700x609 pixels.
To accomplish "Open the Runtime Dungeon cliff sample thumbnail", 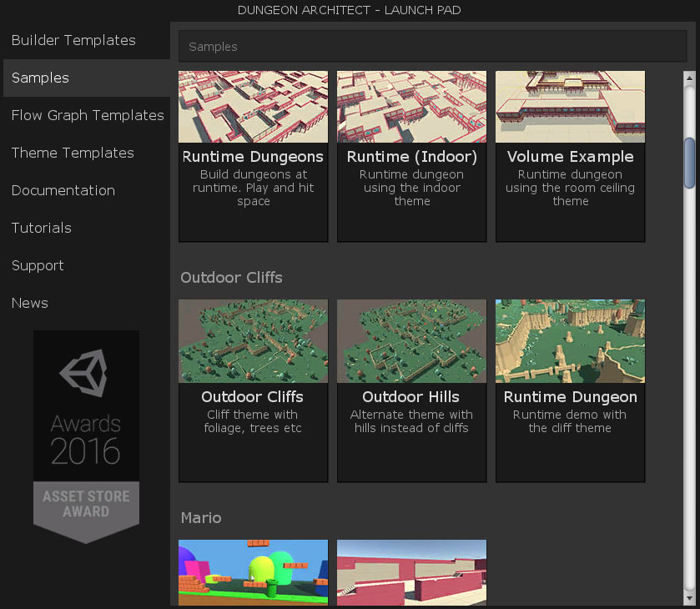I will tap(570, 341).
